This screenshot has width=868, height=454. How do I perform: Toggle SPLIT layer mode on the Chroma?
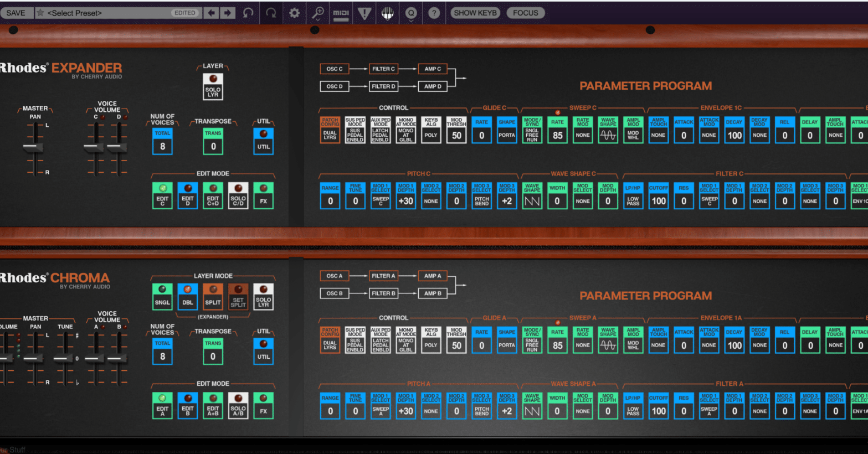point(212,295)
